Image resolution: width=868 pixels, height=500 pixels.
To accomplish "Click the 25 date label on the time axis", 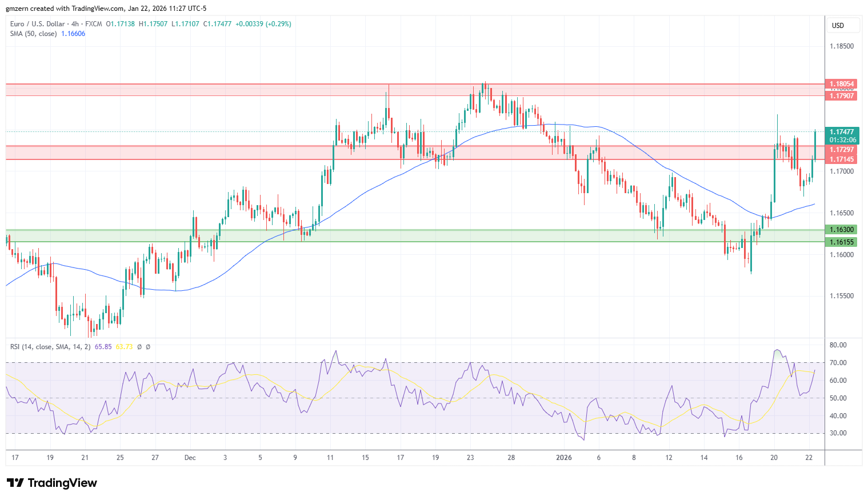I will [120, 458].
